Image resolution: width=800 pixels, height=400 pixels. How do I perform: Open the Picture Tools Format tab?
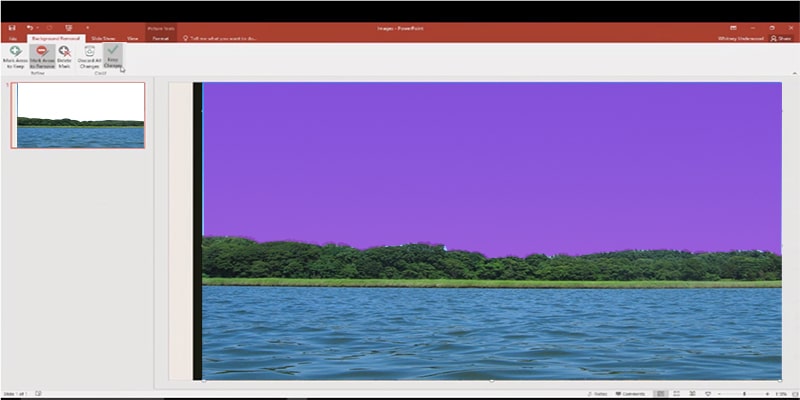161,38
